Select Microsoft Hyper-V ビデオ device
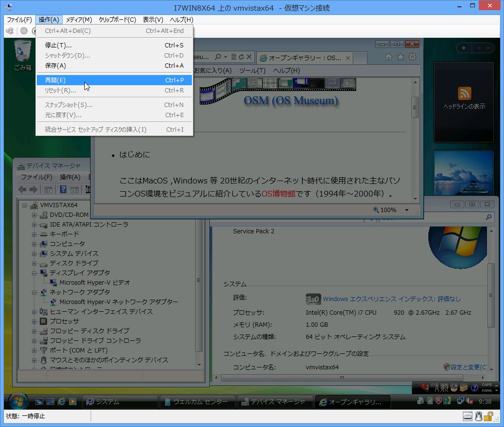Image resolution: width=504 pixels, height=427 pixels. [x=94, y=283]
